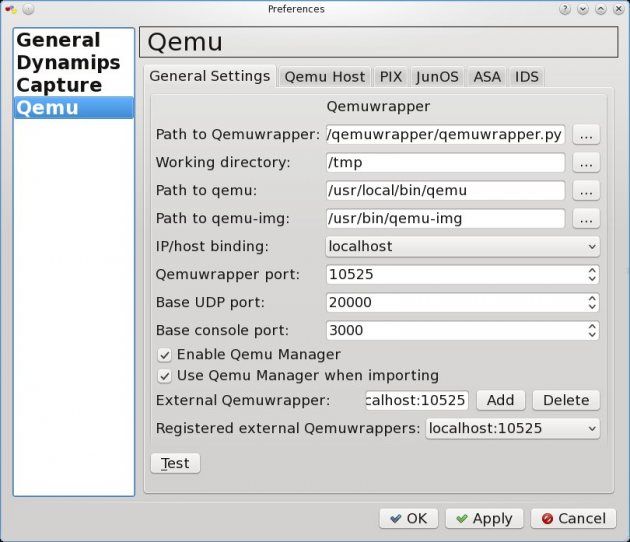Click the Apply button
630x542 pixels.
pos(484,519)
